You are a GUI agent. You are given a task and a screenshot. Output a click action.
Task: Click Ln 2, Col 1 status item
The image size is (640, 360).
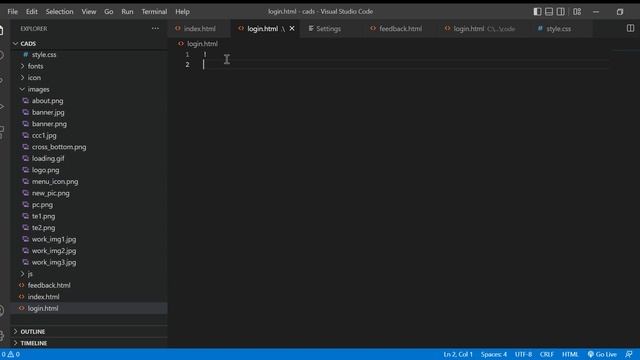[x=458, y=354]
